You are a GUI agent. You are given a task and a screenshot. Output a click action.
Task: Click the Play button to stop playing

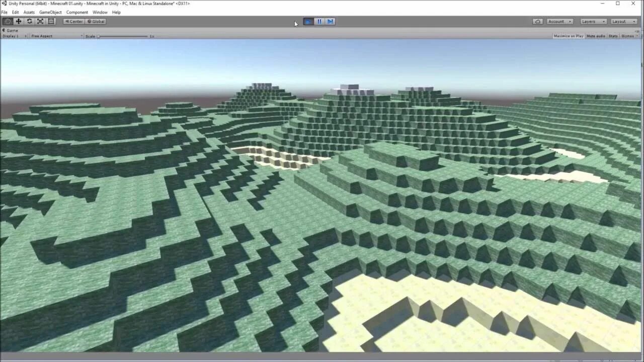pos(308,21)
